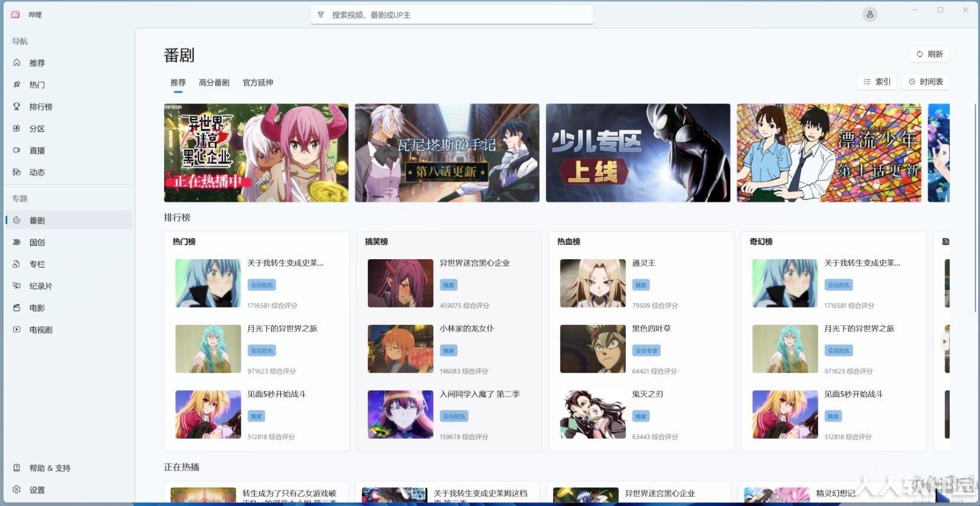Open the 专栏 article icon
This screenshot has height=506, width=980.
(17, 264)
